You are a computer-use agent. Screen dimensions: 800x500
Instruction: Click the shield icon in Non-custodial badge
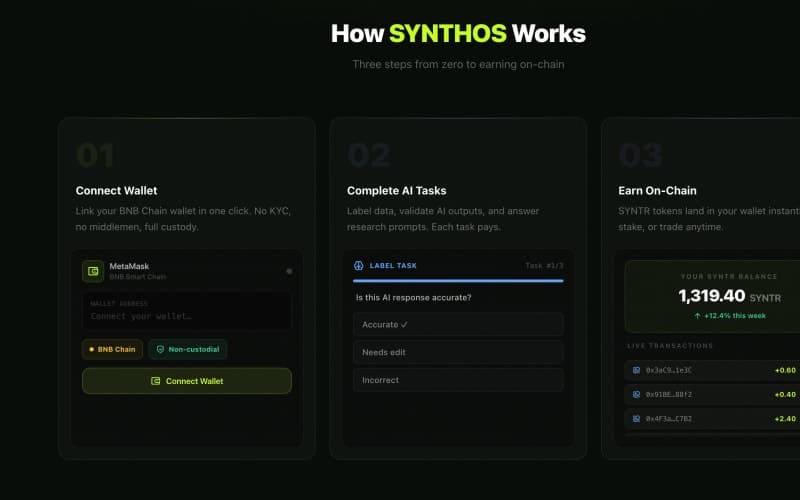pyautogui.click(x=160, y=349)
